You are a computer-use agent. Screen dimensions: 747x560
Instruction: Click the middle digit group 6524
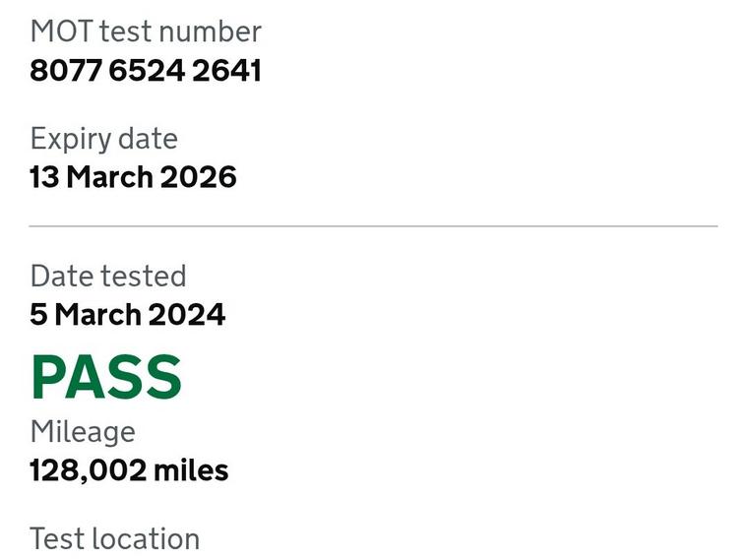point(146,71)
